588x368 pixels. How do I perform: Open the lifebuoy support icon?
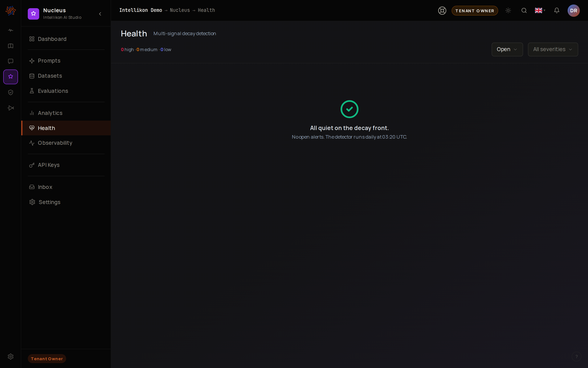click(442, 11)
